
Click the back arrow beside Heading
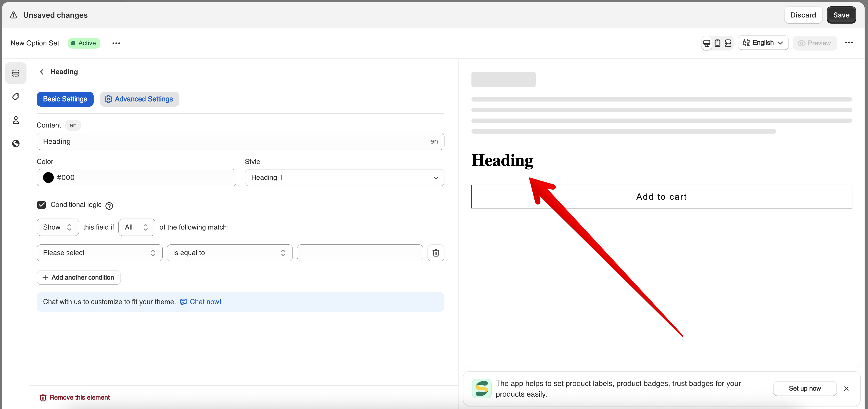tap(42, 72)
